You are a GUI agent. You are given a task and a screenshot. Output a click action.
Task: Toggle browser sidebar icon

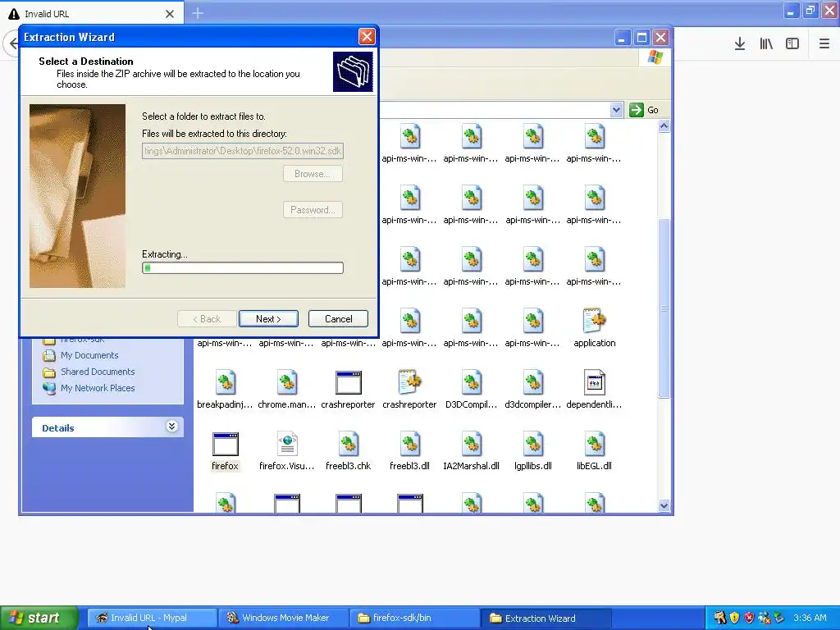click(x=792, y=44)
